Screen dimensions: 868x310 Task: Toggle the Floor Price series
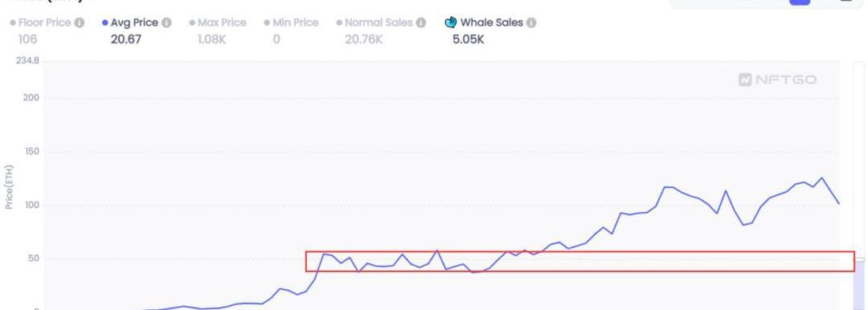tap(40, 22)
